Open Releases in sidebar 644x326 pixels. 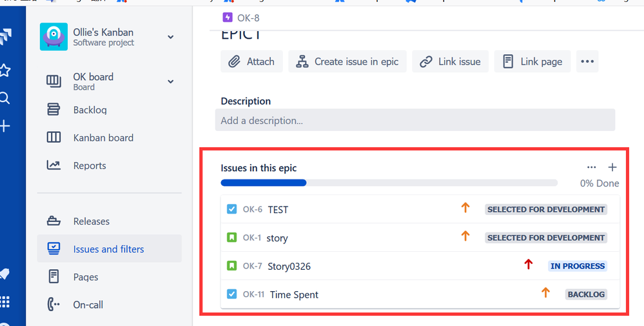[x=109, y=221]
